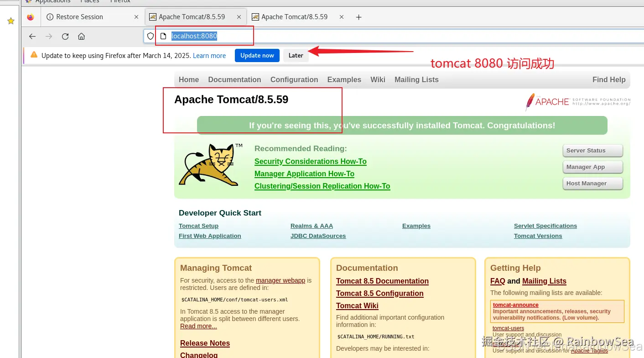The image size is (644, 358).
Task: Open the Home icon in toolbar
Action: (x=81, y=37)
